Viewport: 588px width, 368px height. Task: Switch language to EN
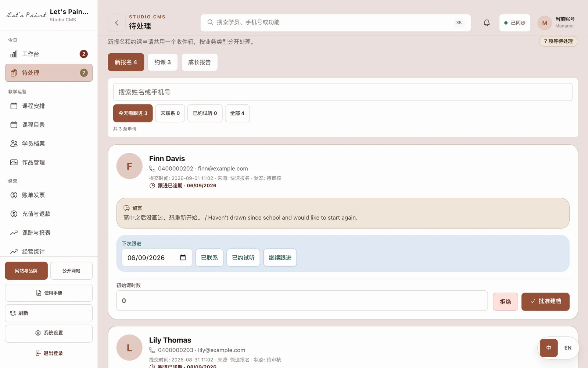pos(568,348)
